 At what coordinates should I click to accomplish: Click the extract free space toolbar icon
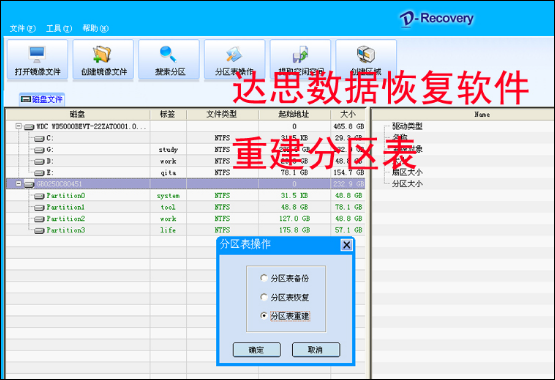[x=300, y=54]
